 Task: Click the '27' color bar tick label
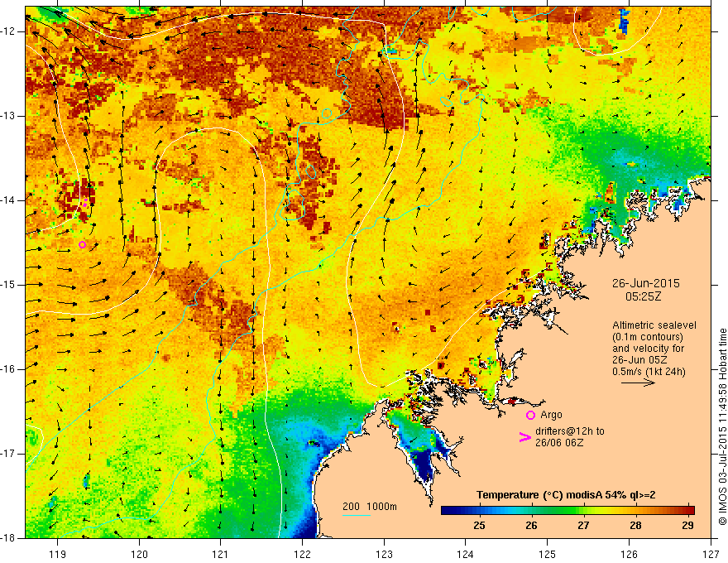583,526
